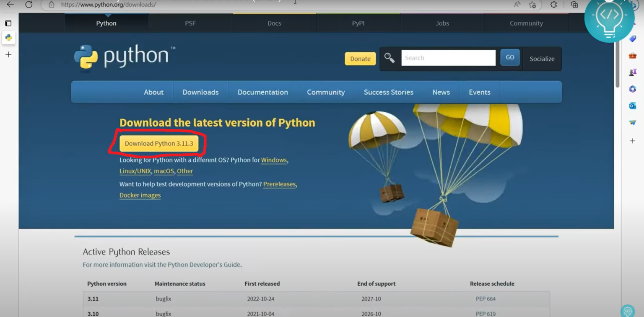Image resolution: width=644 pixels, height=317 pixels.
Task: Expand the Community navigation menu
Action: (326, 92)
